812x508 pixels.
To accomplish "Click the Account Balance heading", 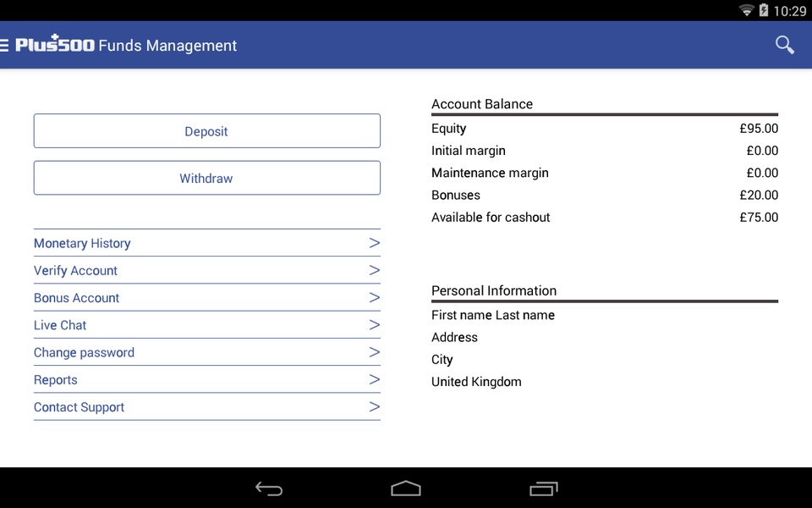I will (482, 104).
